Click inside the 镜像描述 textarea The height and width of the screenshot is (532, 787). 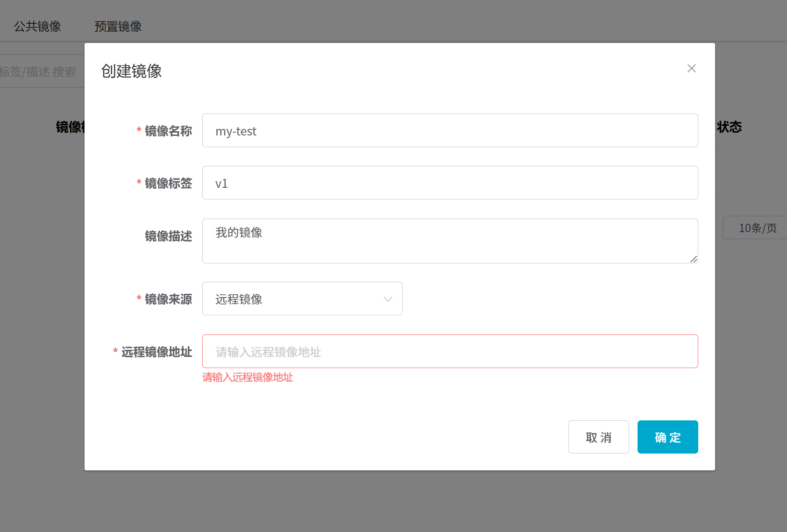450,241
